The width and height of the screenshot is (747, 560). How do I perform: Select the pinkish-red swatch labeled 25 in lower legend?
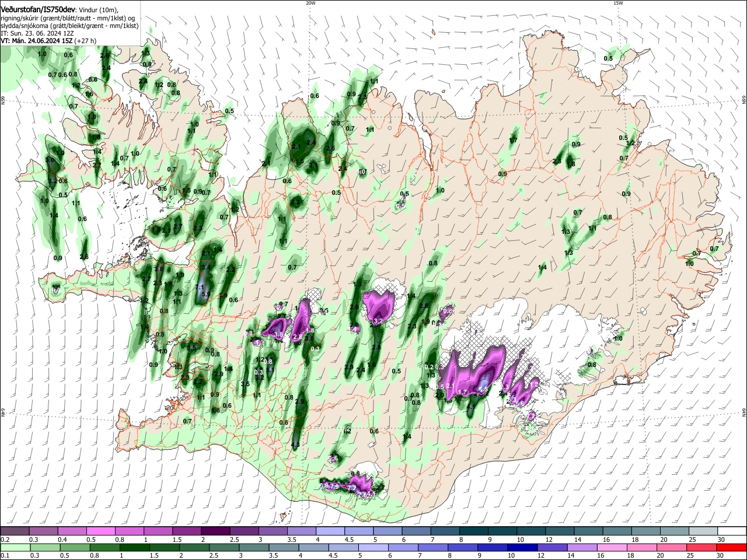tap(703, 547)
